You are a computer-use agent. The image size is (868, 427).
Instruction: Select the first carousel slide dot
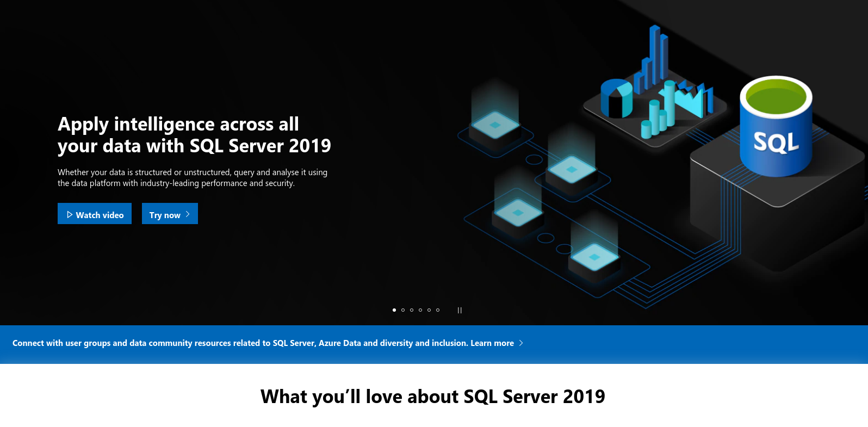pos(394,310)
